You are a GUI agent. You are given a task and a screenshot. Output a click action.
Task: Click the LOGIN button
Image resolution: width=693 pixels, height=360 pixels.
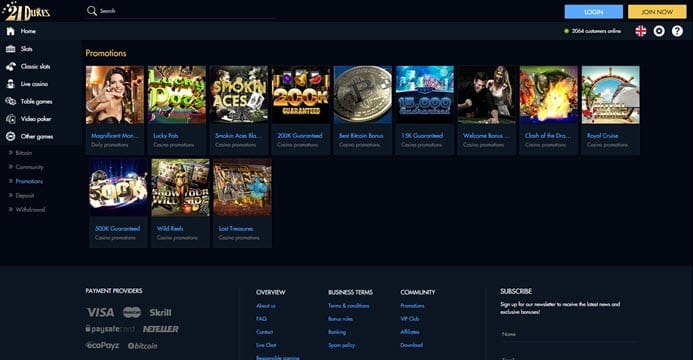coord(594,12)
